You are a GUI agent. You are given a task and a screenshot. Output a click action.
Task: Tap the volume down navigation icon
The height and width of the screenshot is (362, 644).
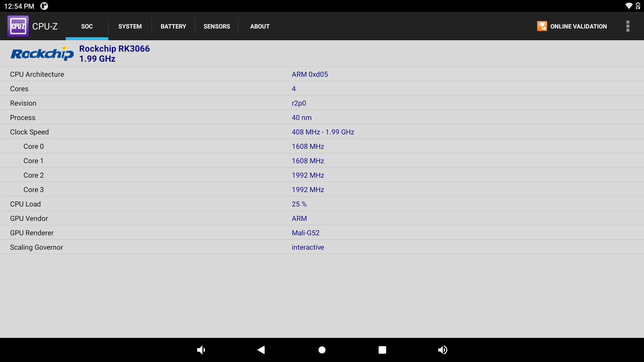pos(201,350)
